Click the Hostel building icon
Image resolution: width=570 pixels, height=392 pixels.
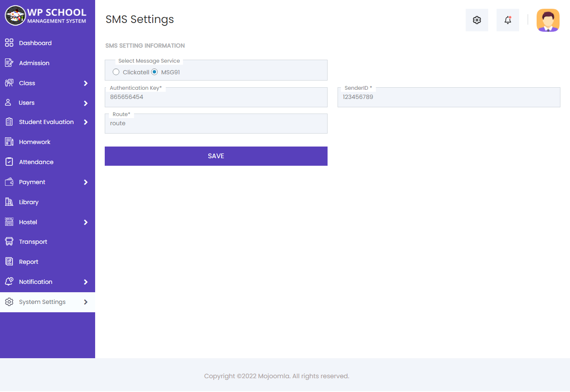point(9,222)
